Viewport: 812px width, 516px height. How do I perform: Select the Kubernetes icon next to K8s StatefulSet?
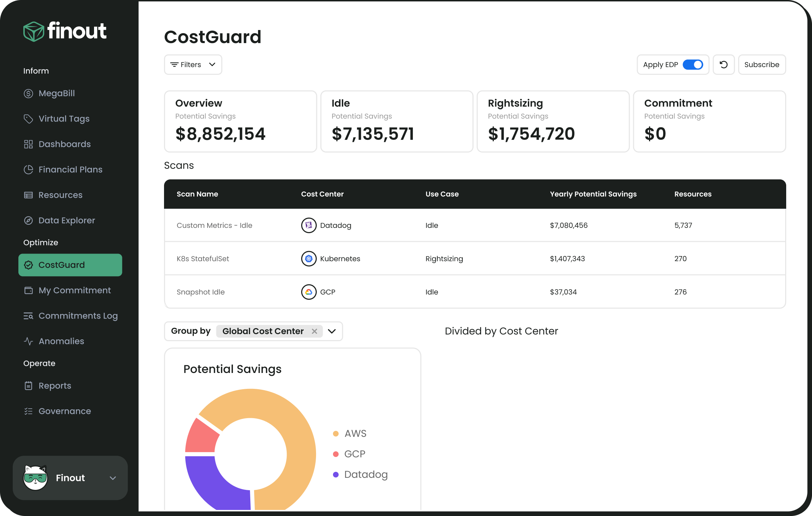click(308, 259)
